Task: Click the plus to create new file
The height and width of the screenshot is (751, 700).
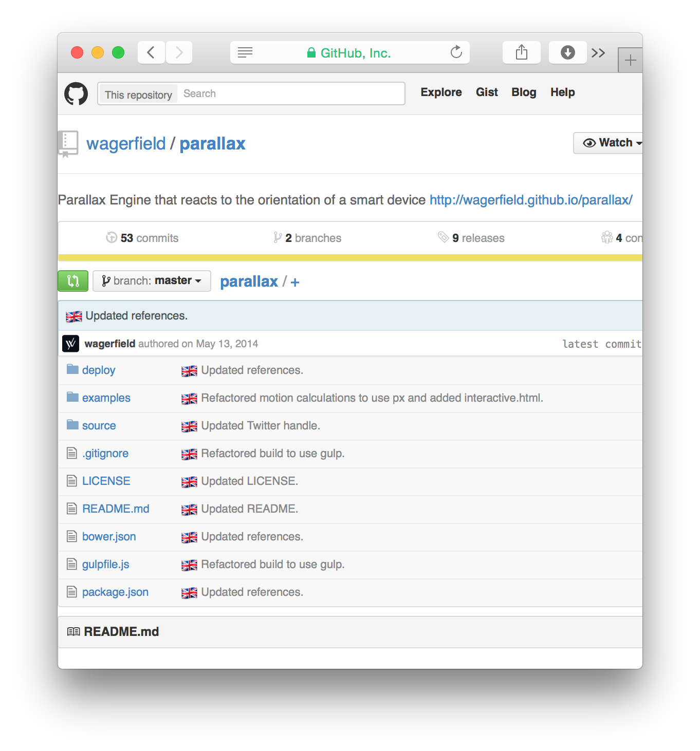Action: [x=295, y=282]
